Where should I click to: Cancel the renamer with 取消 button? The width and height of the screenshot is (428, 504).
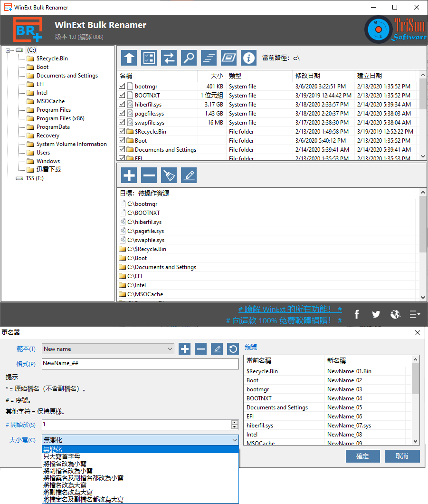402,456
